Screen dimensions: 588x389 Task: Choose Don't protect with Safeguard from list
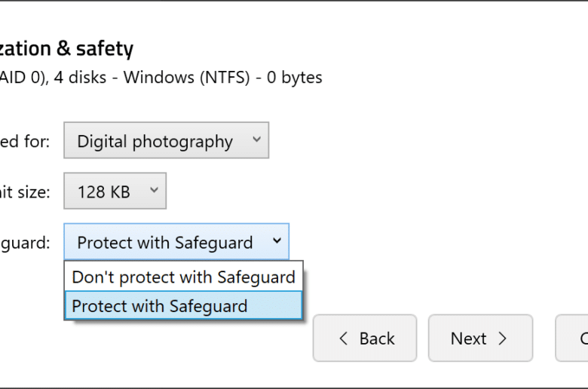[183, 277]
